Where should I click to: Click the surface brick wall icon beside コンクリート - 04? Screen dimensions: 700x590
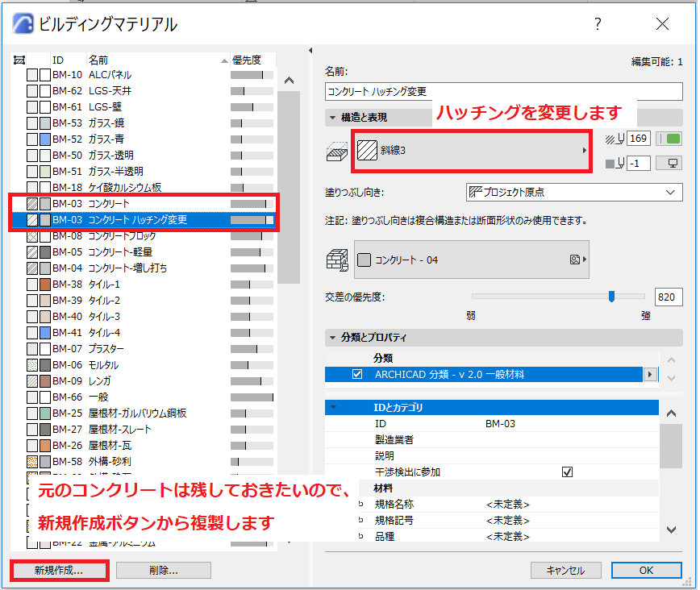point(337,260)
